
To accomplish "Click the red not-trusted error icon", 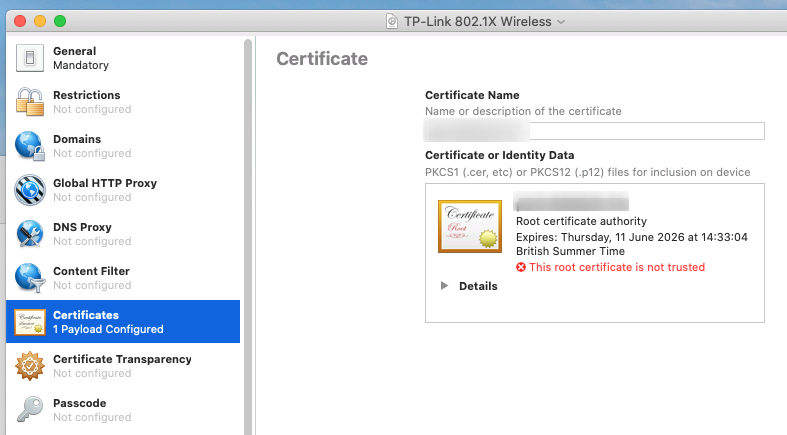I will tap(521, 267).
